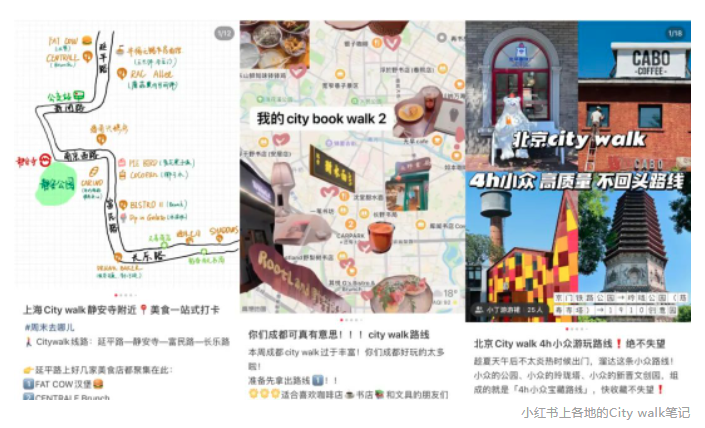Open the Beijing city walk photo collage
This screenshot has height=428, width=705.
(578, 171)
